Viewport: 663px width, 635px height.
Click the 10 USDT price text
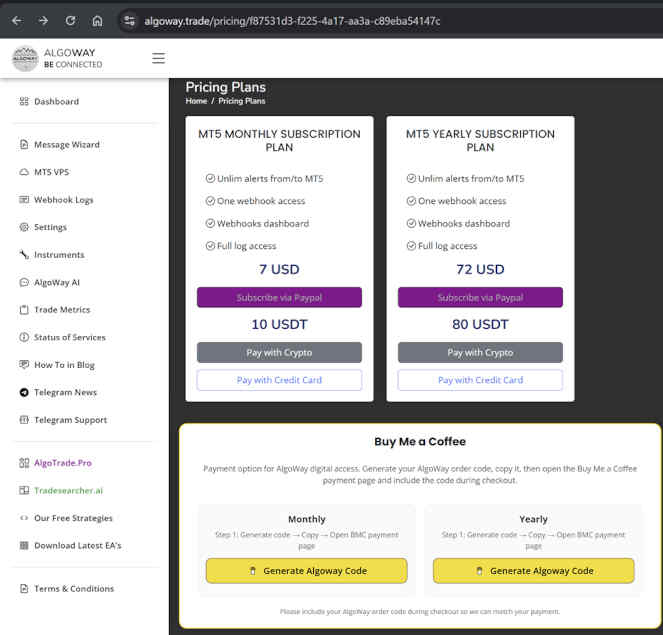(279, 325)
